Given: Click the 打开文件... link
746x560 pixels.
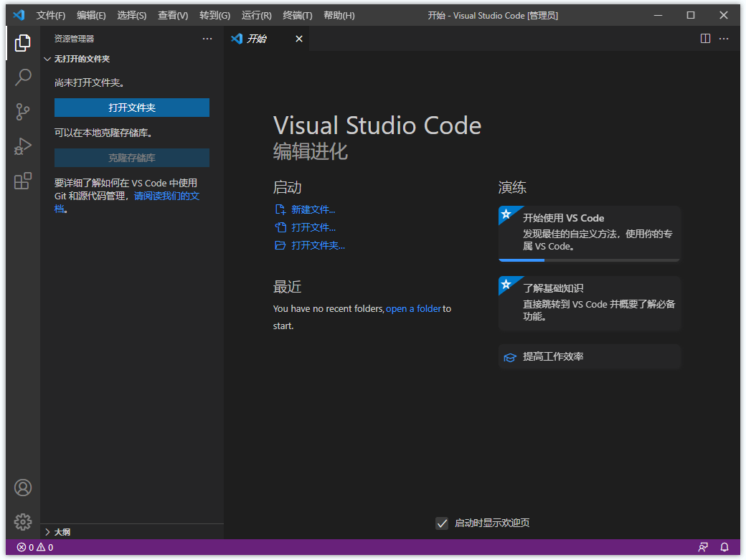Looking at the screenshot, I should pos(313,228).
